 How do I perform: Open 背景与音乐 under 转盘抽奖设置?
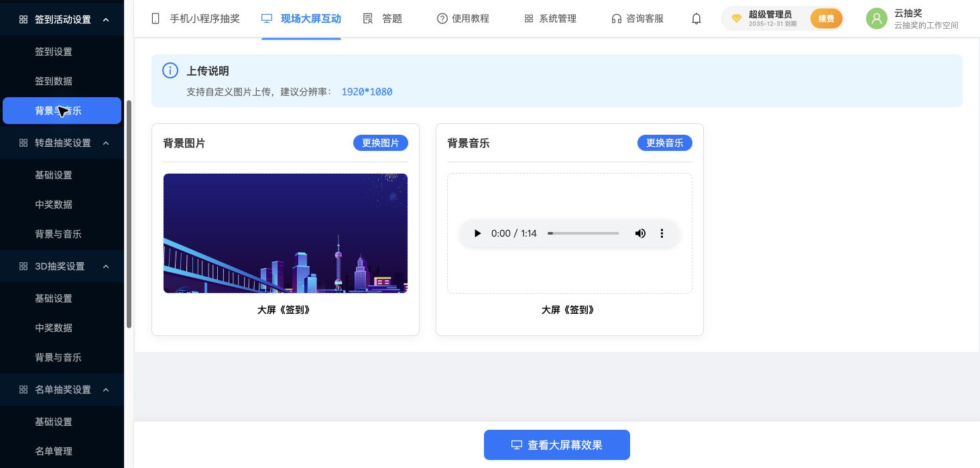tap(58, 234)
